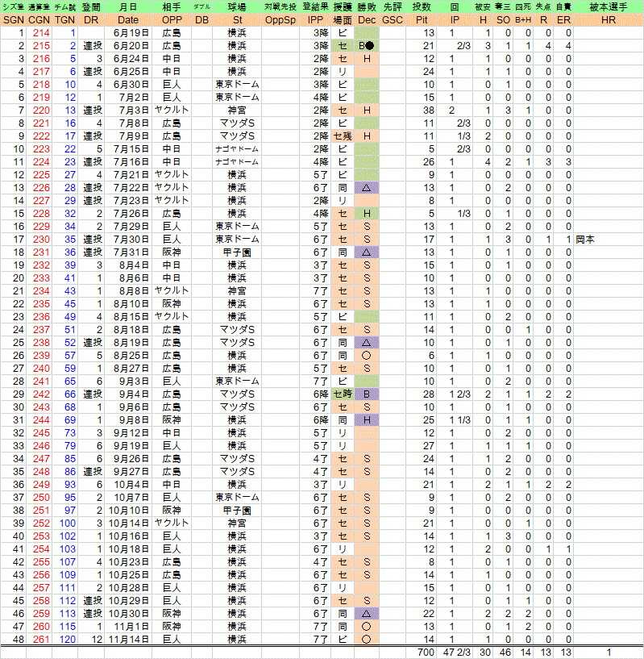This screenshot has height=659, width=644.
Task: Select the 阪神 opponent cell on 11月1日
Action: tap(172, 626)
